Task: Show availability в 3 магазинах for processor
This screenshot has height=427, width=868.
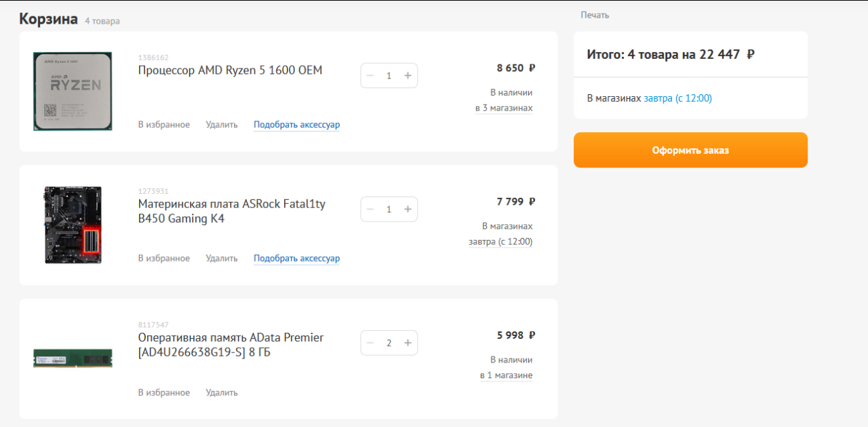Action: pos(504,108)
